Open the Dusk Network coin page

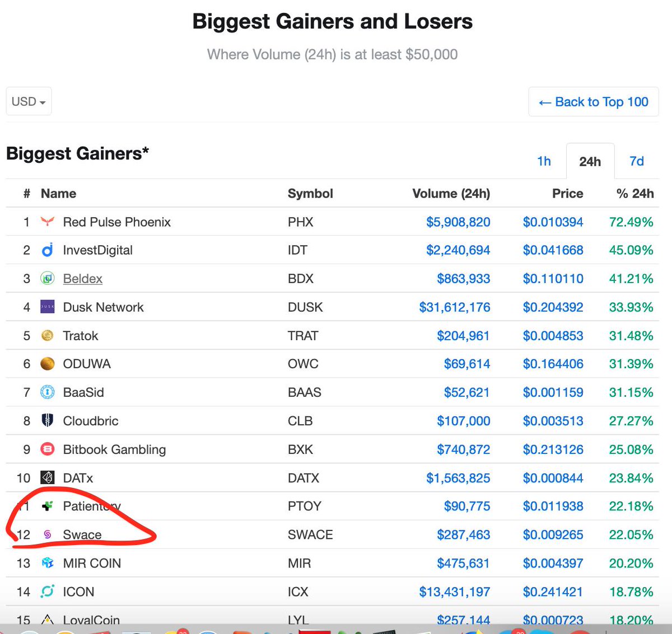pyautogui.click(x=103, y=307)
